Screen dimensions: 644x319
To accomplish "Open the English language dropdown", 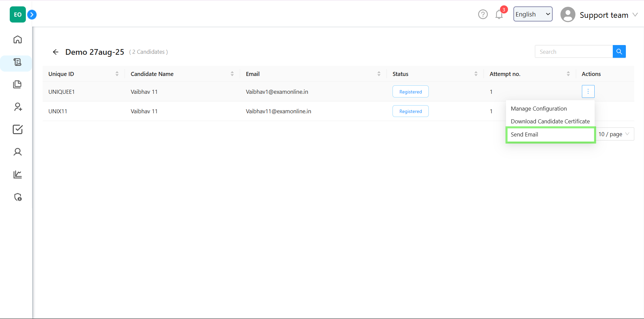I will [x=533, y=14].
